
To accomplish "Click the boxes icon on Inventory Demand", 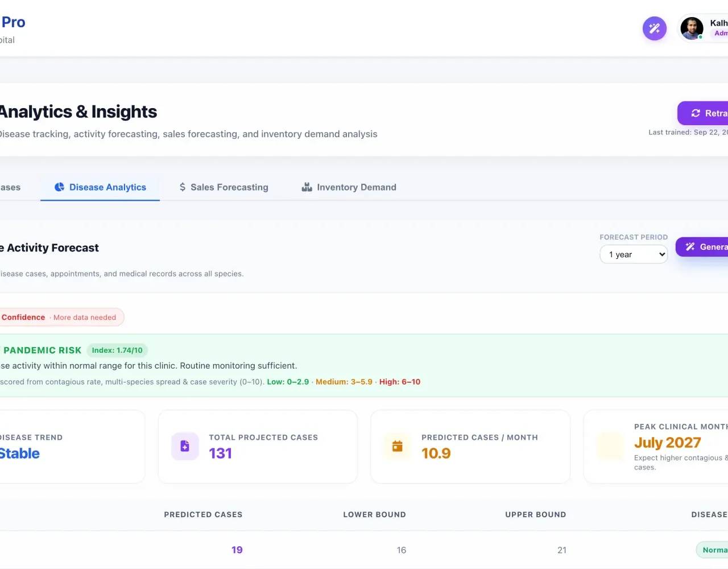I will pyautogui.click(x=307, y=187).
